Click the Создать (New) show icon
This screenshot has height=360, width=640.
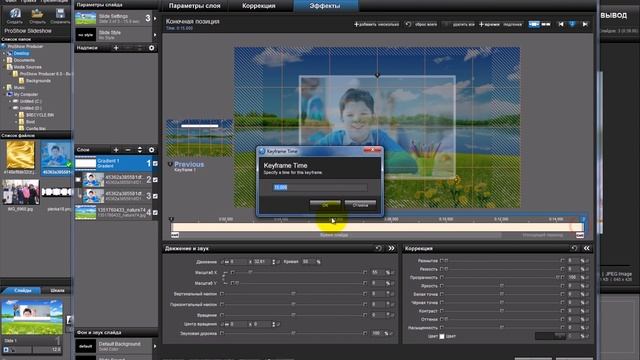15,13
